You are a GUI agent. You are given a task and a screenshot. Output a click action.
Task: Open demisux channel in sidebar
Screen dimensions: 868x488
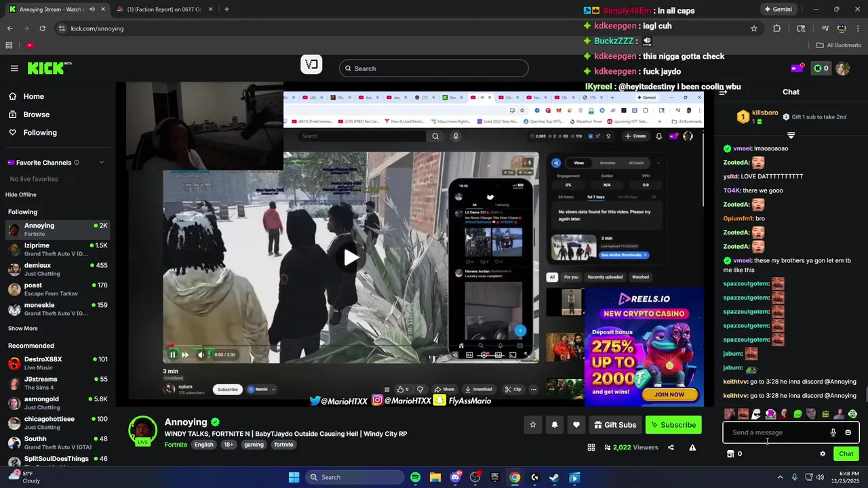(x=58, y=269)
